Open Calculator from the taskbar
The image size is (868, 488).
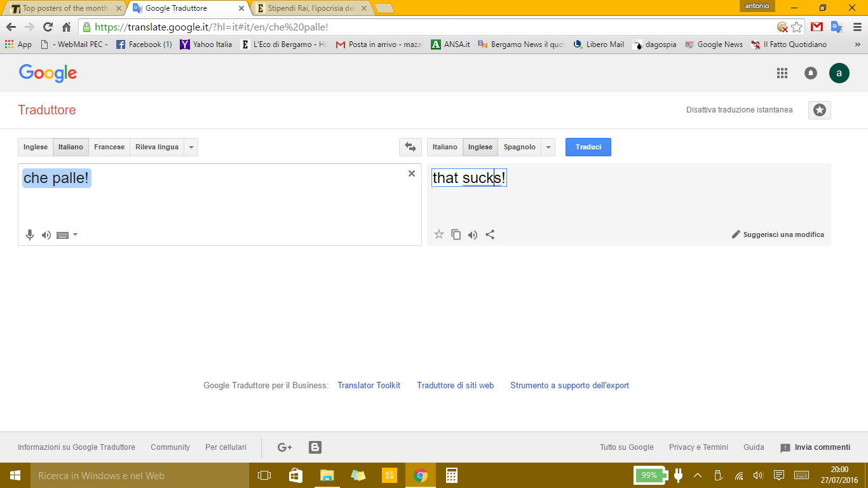coord(452,475)
